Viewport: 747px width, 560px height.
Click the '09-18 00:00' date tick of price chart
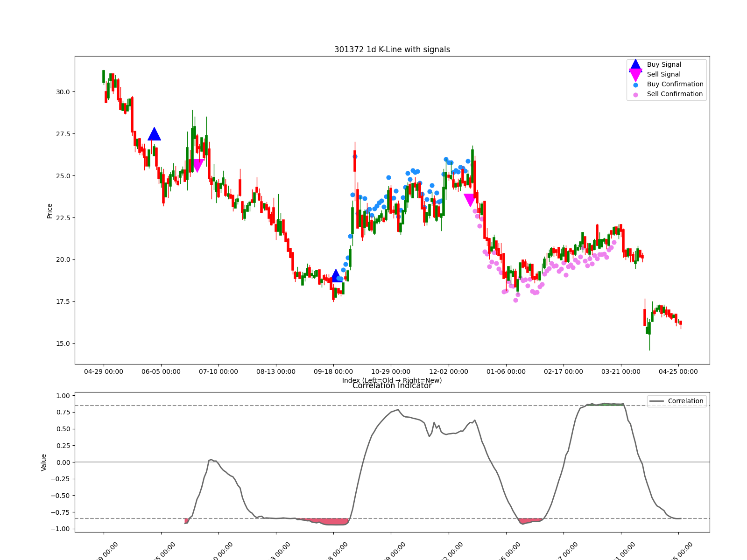[x=333, y=372]
